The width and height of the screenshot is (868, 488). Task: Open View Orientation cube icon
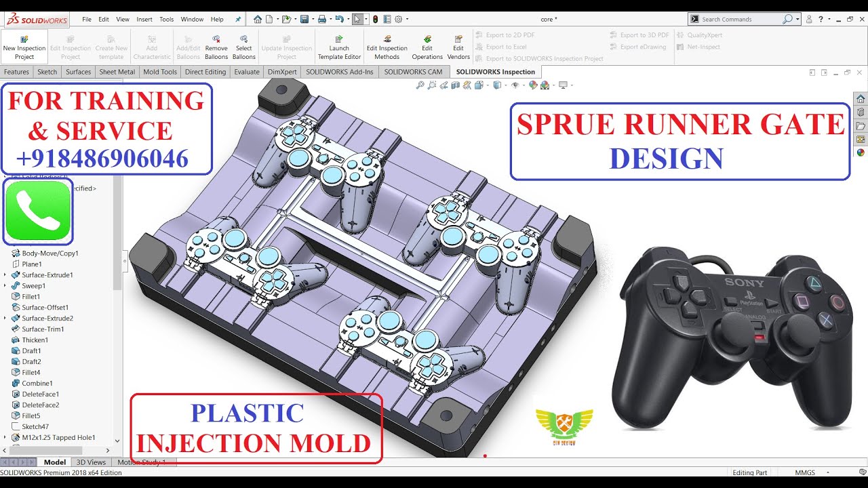tap(479, 85)
